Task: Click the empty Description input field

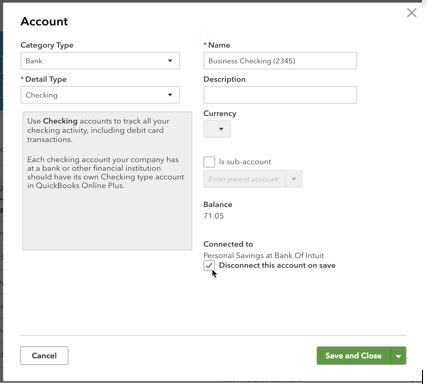Action: pyautogui.click(x=280, y=95)
